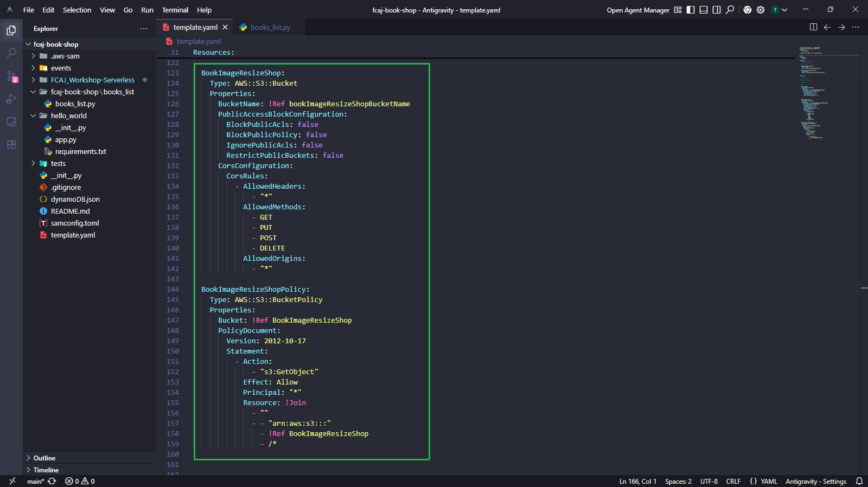Click the remote window icon in status bar

click(12, 481)
